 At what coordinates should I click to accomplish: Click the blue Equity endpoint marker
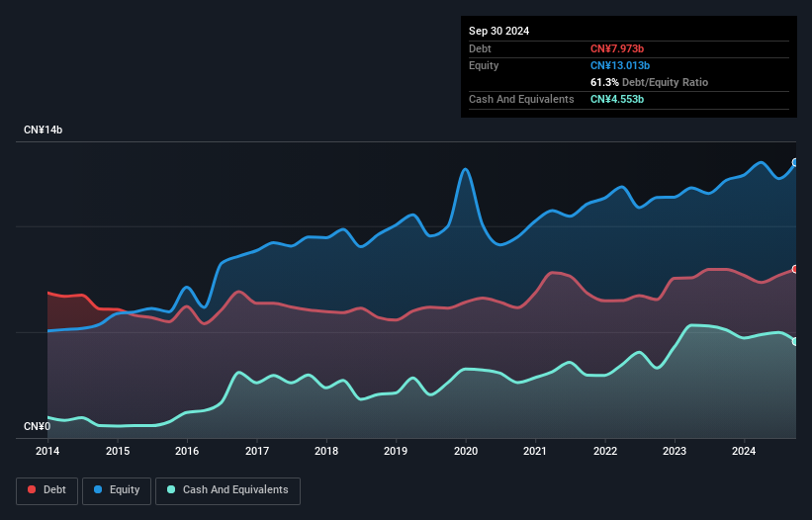click(795, 162)
